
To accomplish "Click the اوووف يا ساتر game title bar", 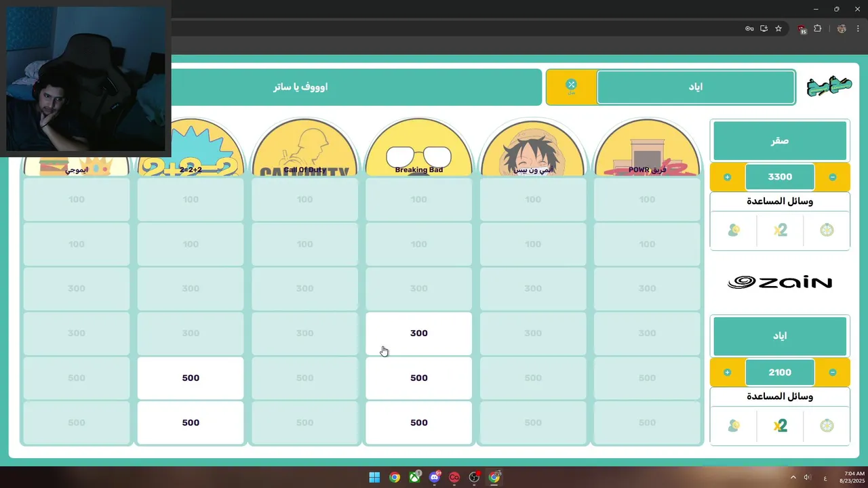I will click(300, 87).
